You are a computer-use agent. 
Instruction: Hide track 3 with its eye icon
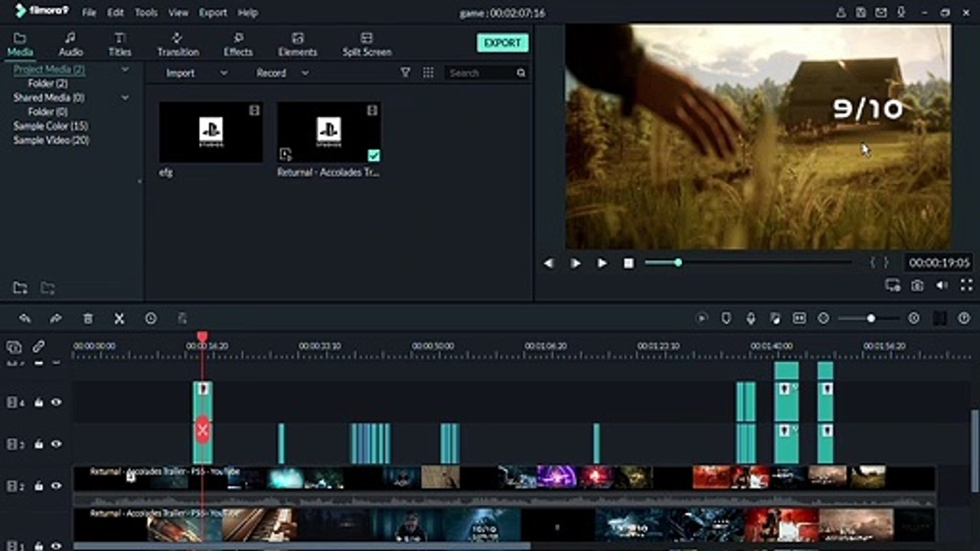pyautogui.click(x=56, y=445)
